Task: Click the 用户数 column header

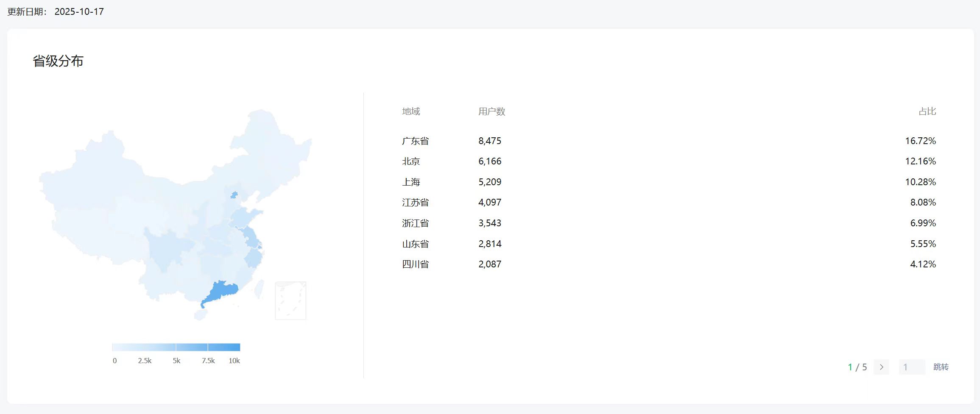Action: click(x=492, y=111)
